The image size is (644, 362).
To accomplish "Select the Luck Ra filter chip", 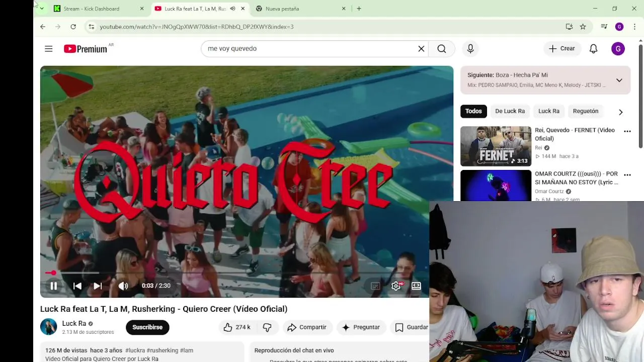I will pyautogui.click(x=549, y=111).
